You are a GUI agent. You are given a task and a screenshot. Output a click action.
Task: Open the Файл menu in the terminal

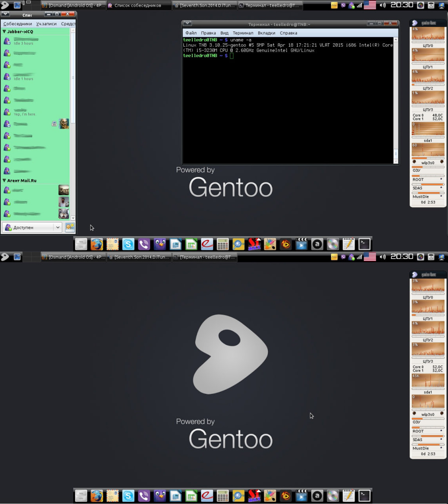[191, 33]
